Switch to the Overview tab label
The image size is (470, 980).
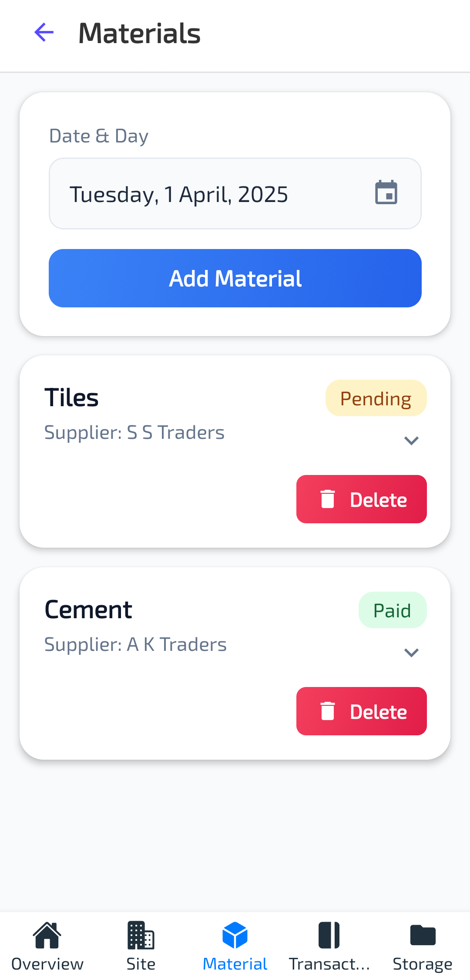tap(47, 964)
